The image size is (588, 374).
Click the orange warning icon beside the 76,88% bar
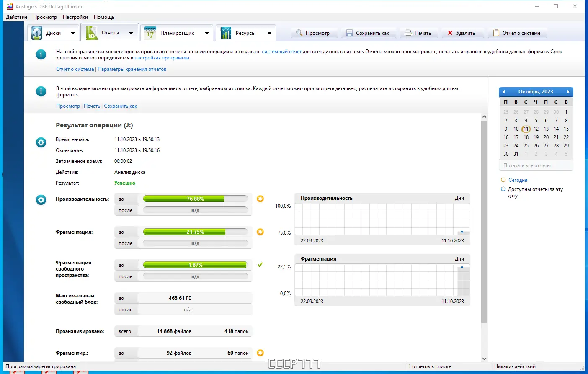(x=260, y=199)
